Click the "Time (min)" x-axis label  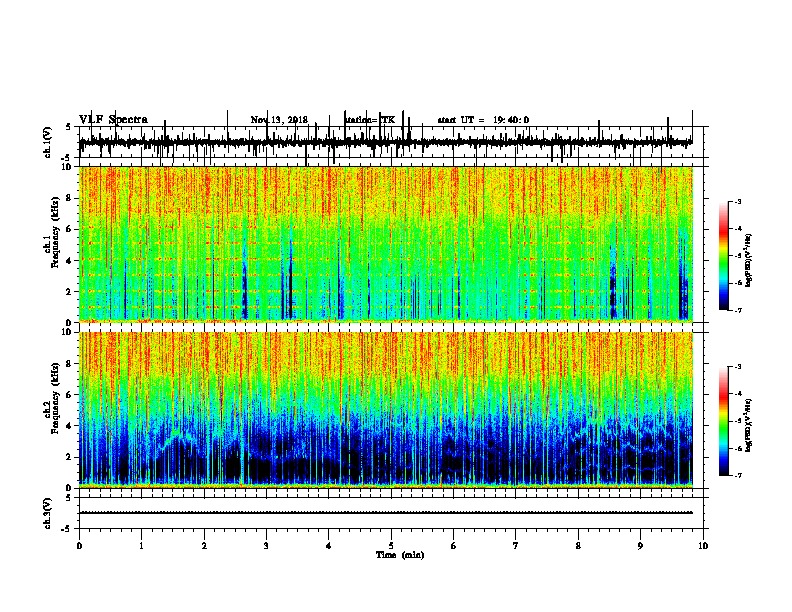[400, 555]
